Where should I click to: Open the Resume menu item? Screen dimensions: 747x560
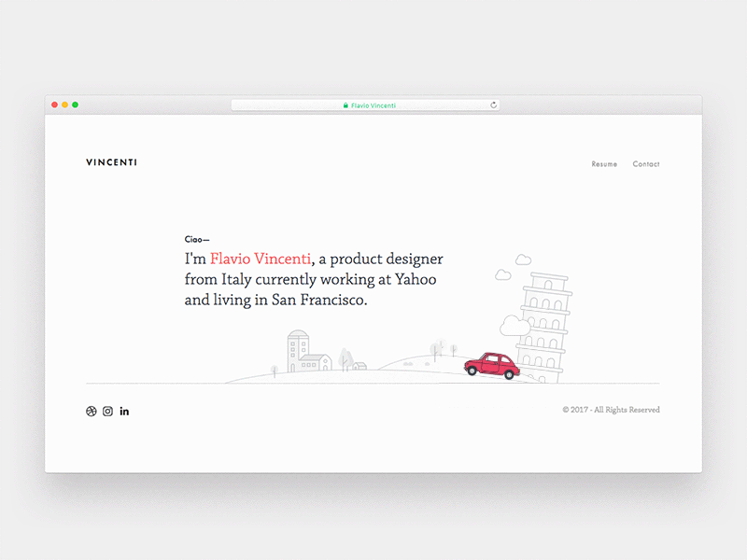click(x=603, y=163)
